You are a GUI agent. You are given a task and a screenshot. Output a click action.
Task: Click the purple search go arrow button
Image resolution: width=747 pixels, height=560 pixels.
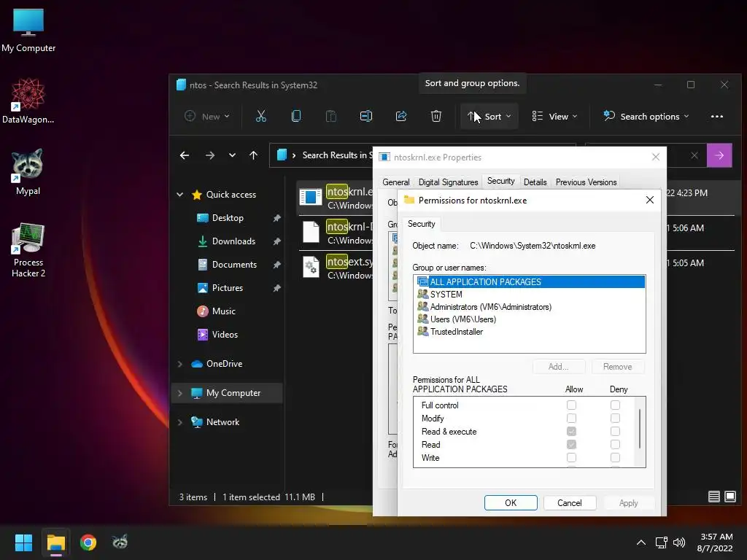point(719,155)
